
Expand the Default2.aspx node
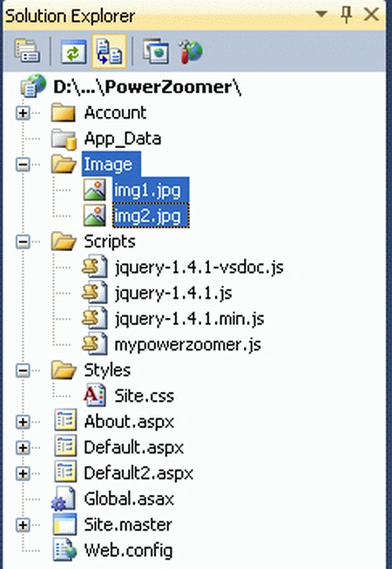(23, 473)
